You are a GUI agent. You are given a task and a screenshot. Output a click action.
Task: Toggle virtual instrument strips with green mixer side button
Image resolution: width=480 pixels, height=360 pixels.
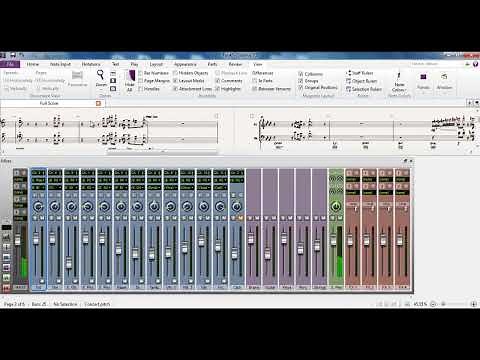(6, 277)
